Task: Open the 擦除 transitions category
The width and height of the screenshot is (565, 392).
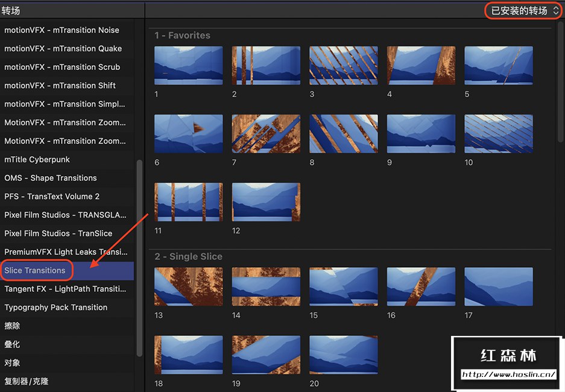Action: pos(13,326)
